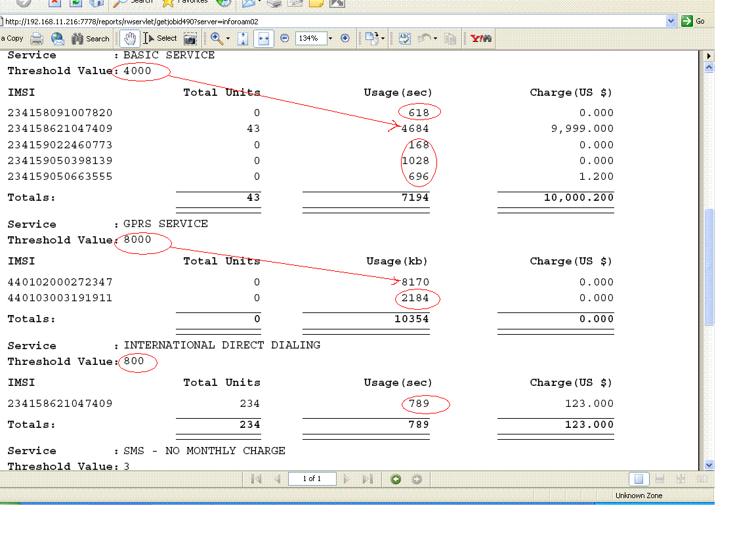This screenshot has height=550, width=756.
Task: Click the Zoom In magnifier tool
Action: (216, 39)
